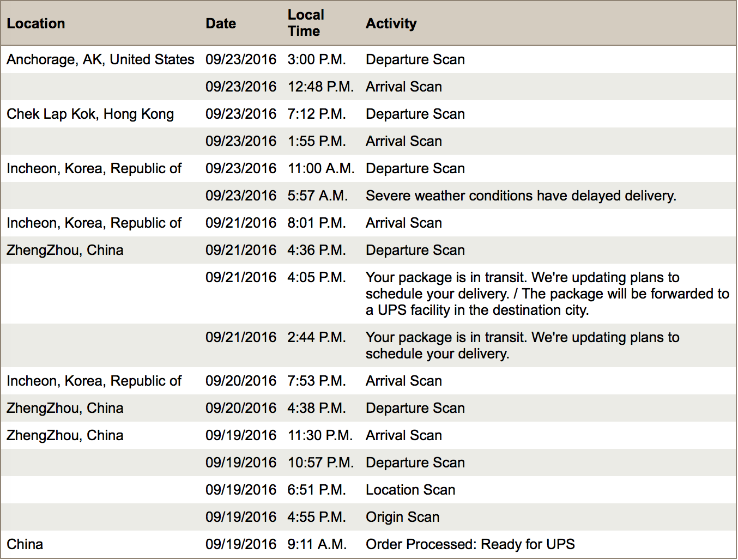The height and width of the screenshot is (560, 738).
Task: Click the Activity column header
Action: pos(391,23)
